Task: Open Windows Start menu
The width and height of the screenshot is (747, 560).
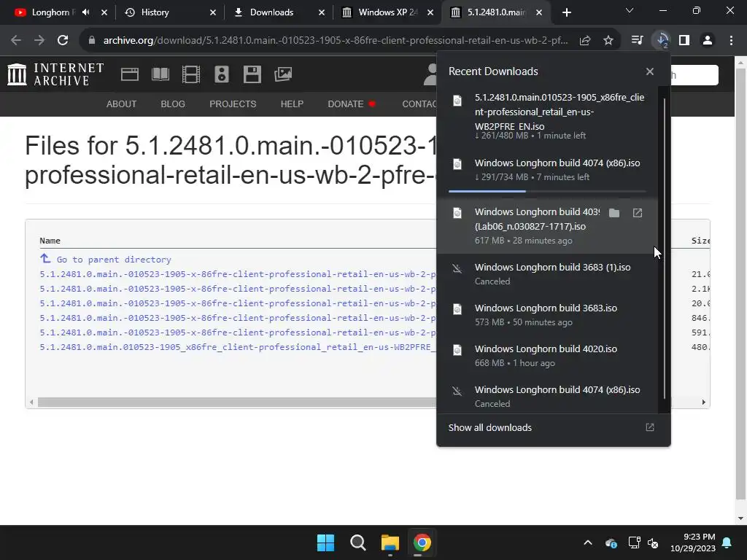Action: 326,542
